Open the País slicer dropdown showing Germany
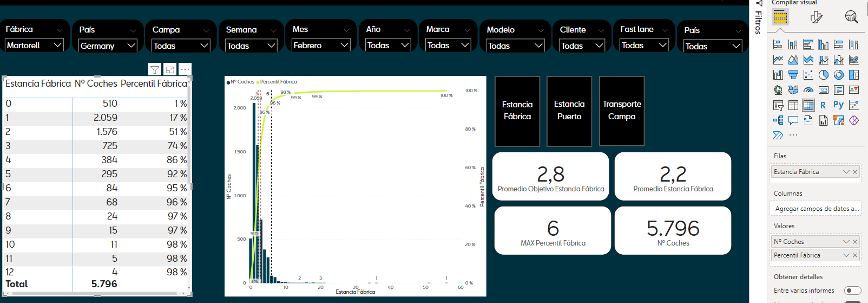This screenshot has width=868, height=303. coord(108,46)
